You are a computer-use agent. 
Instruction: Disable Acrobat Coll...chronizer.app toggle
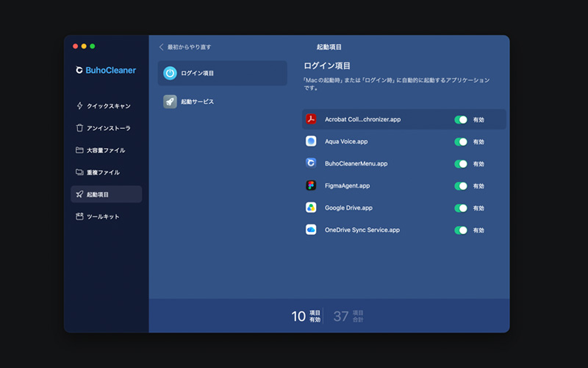[461, 119]
